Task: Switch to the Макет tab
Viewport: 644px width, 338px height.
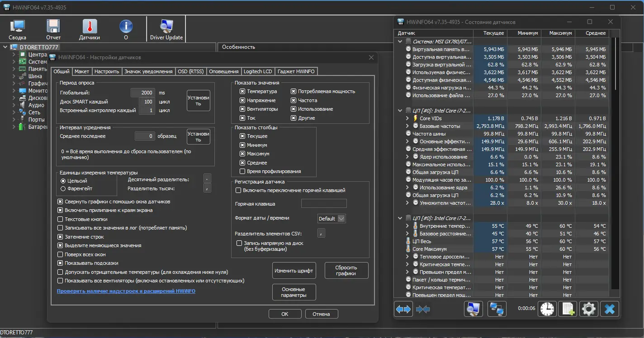Action: click(x=82, y=71)
